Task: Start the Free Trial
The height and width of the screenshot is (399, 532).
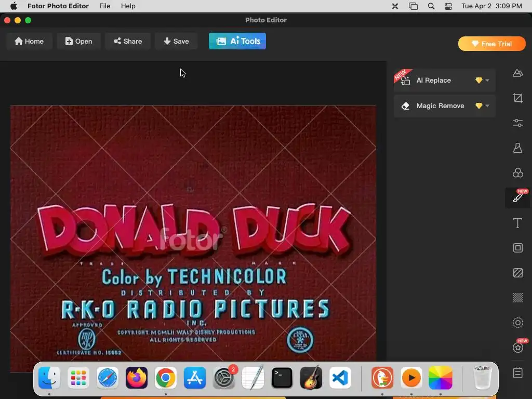Action: [x=491, y=44]
